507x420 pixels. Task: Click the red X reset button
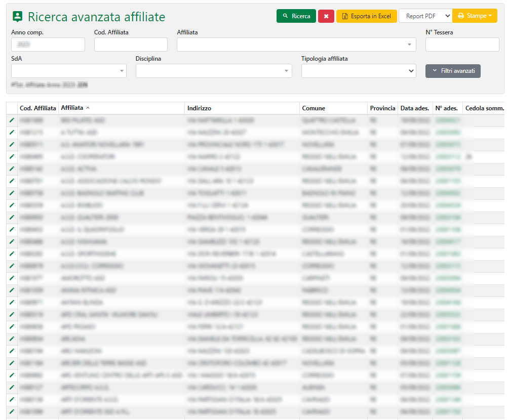click(x=326, y=16)
